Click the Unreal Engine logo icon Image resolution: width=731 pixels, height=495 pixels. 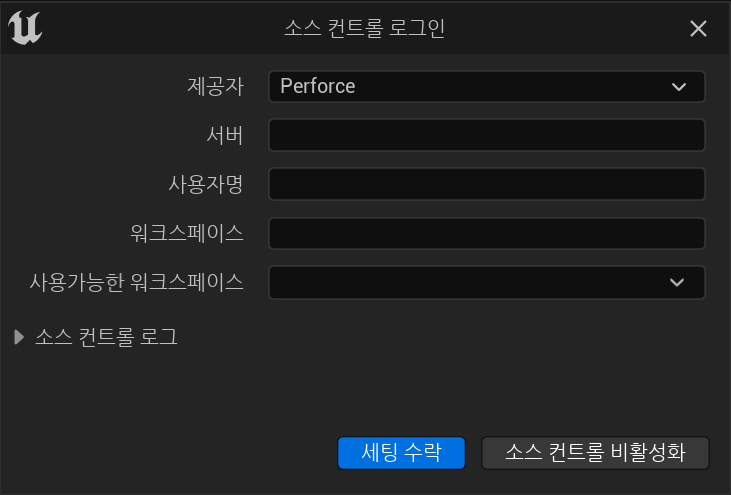(x=25, y=28)
